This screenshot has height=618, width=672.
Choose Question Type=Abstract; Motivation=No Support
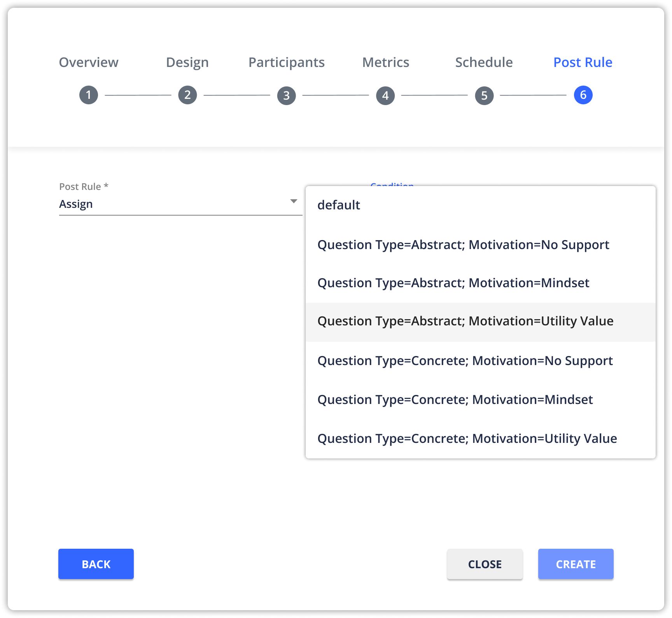pos(463,245)
